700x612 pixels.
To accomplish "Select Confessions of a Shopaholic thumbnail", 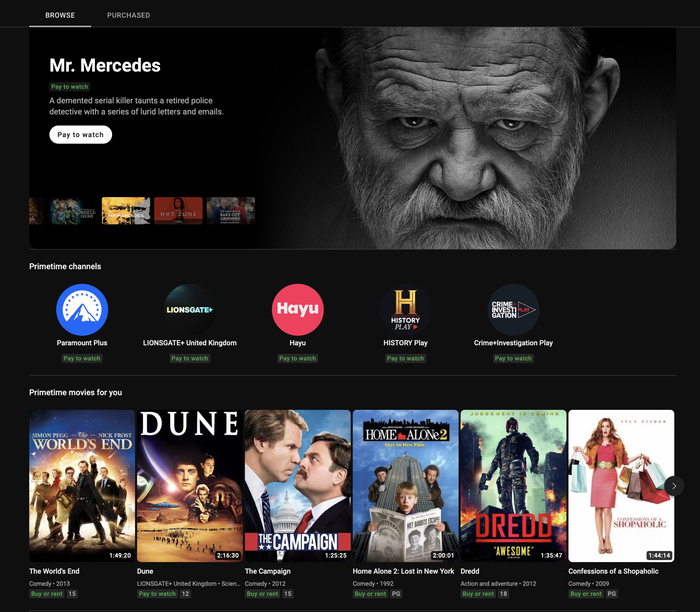I will [621, 485].
